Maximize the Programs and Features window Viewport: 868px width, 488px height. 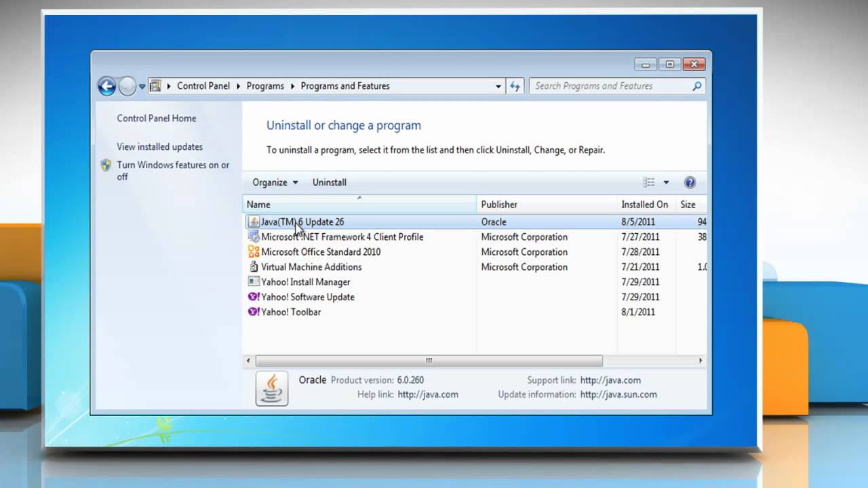(x=669, y=64)
